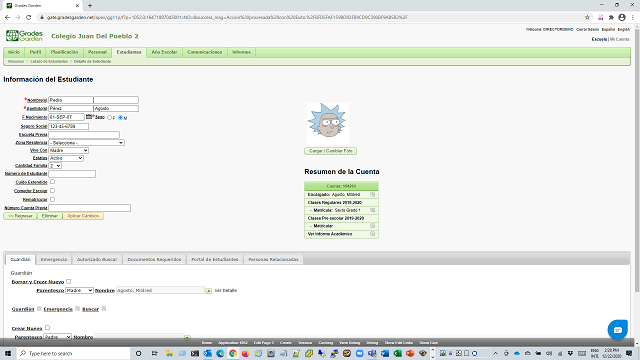Image resolution: width=640 pixels, height=360 pixels.
Task: Click the Escuela Previa input field
Action: (84, 134)
